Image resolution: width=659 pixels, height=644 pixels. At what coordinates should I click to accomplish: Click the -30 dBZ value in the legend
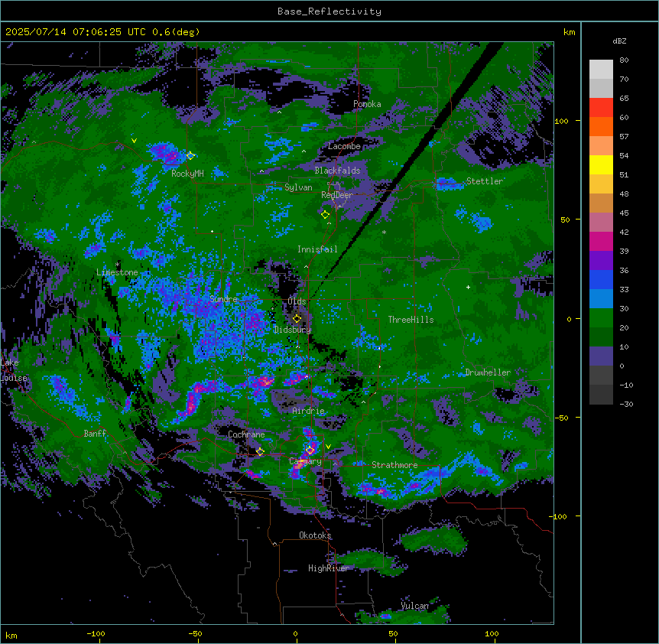(626, 404)
